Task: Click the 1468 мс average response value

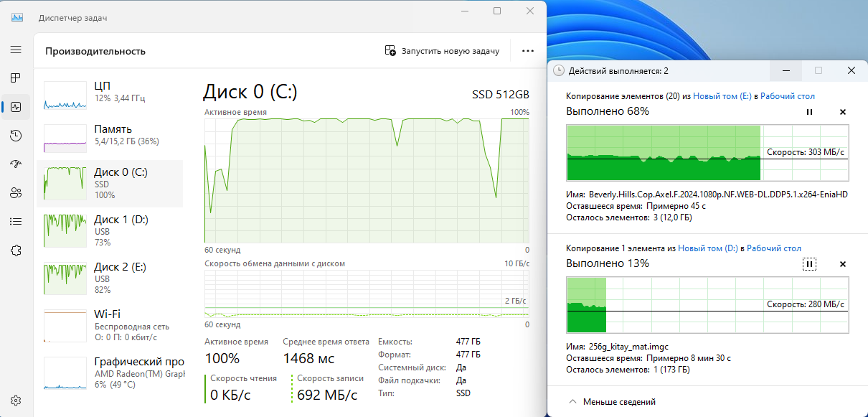Action: coord(308,357)
